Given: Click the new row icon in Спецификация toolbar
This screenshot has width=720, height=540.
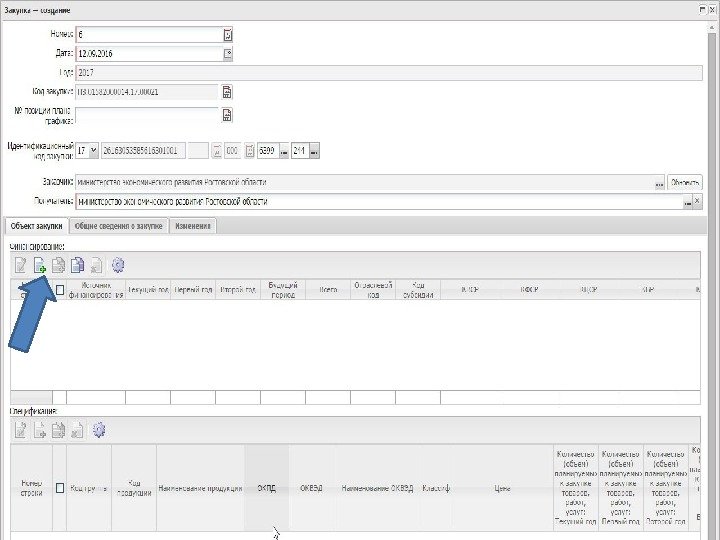Looking at the screenshot, I should click(x=40, y=430).
